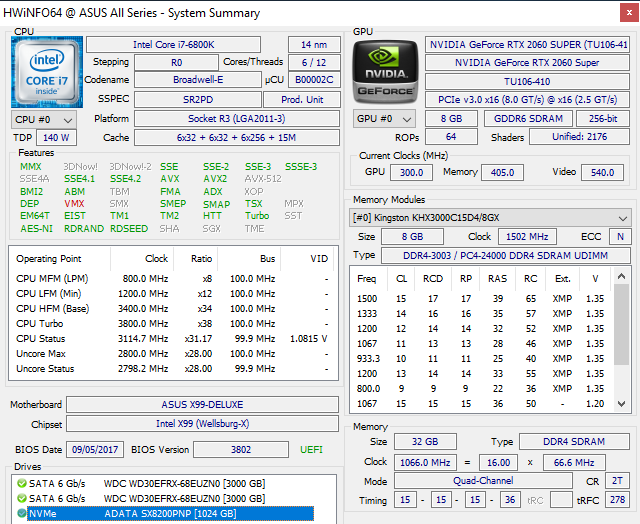Click the Operating Point column header
The image size is (640, 524).
pyautogui.click(x=50, y=258)
